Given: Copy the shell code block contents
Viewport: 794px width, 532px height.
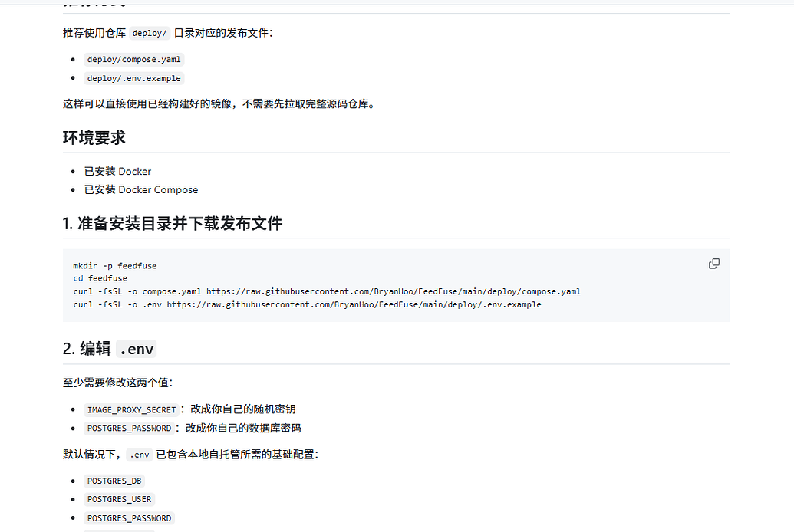Looking at the screenshot, I should (x=714, y=264).
